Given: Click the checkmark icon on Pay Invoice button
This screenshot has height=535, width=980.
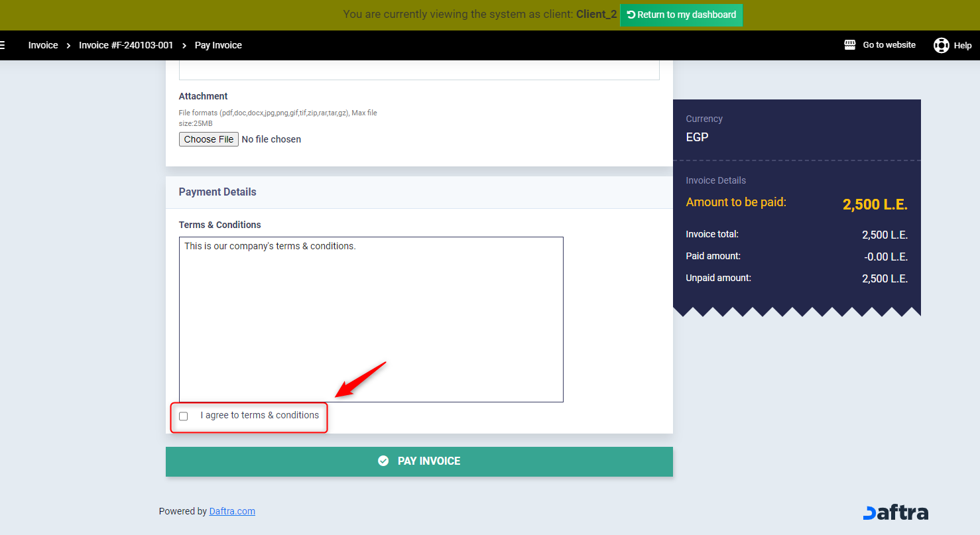Looking at the screenshot, I should pos(383,461).
